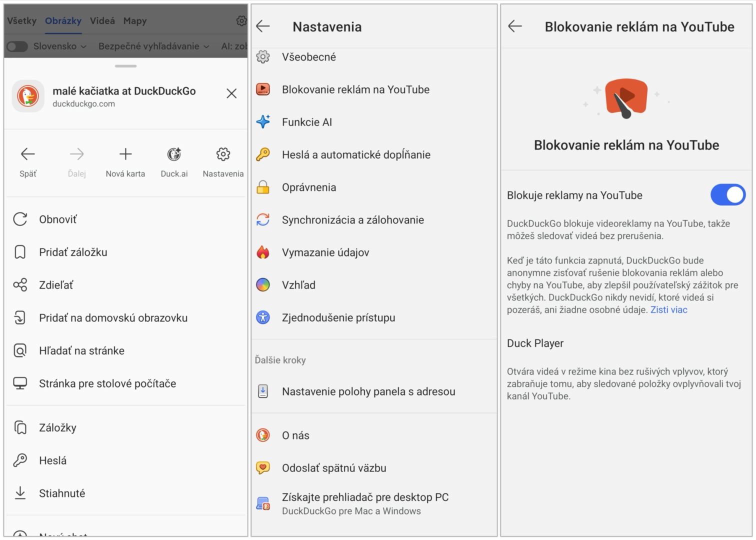Go back from Blokovanie reklám na YouTube screen
This screenshot has height=540, width=756.
pyautogui.click(x=515, y=26)
